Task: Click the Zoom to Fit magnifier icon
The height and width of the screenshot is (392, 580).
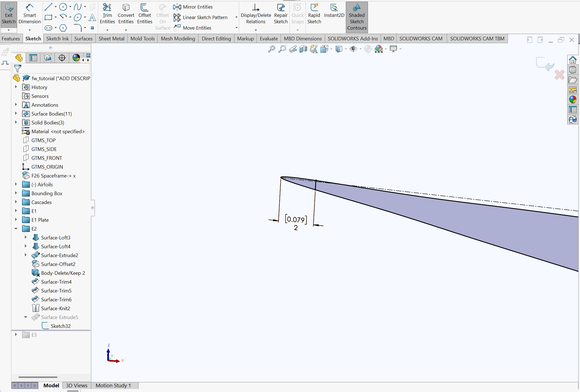Action: [x=272, y=49]
